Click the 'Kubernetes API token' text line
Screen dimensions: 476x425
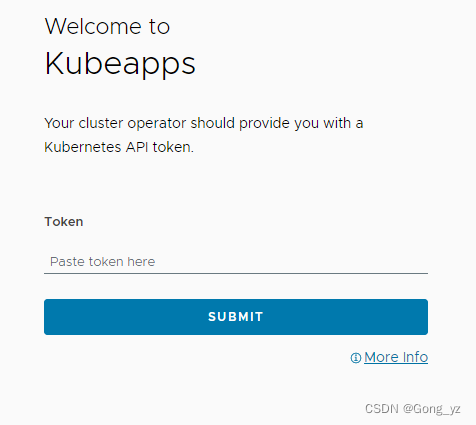coord(119,147)
